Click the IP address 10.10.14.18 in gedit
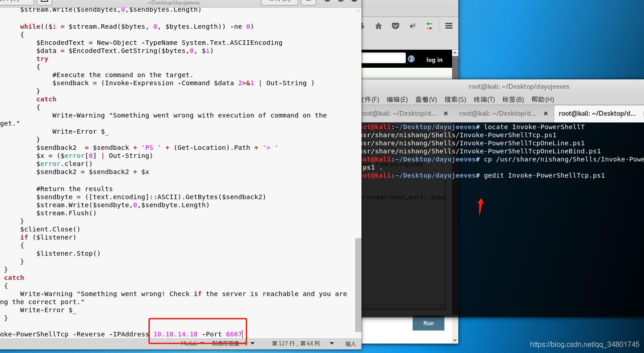Image resolution: width=644 pixels, height=353 pixels. coord(175,334)
